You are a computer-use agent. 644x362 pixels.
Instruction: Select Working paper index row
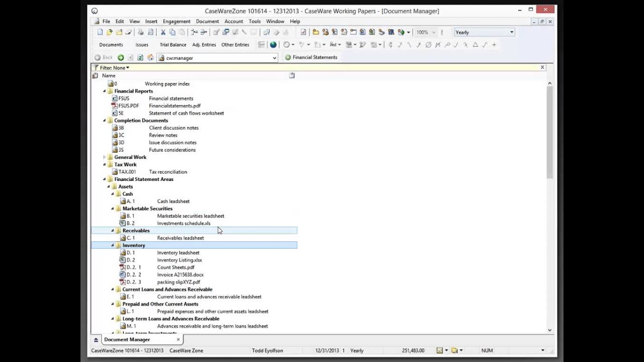tap(167, 84)
